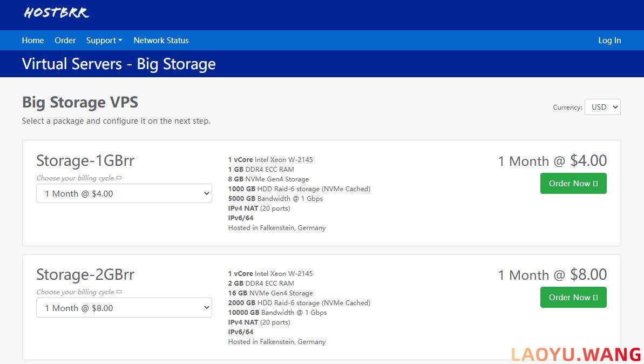Click the icon beside Storage-1GBrr billing cycle label
This screenshot has height=364, width=644.
(x=119, y=178)
